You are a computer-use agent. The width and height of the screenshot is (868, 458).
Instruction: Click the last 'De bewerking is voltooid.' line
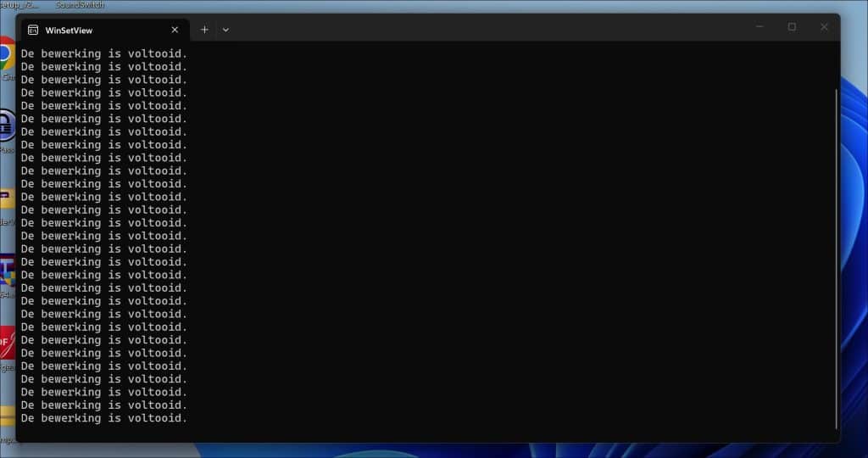[x=104, y=418]
